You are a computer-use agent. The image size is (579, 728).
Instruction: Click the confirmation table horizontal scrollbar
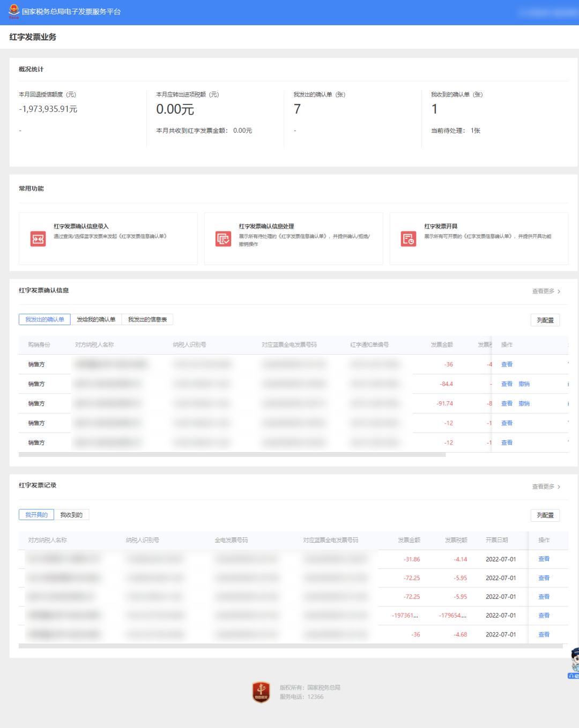point(232,455)
